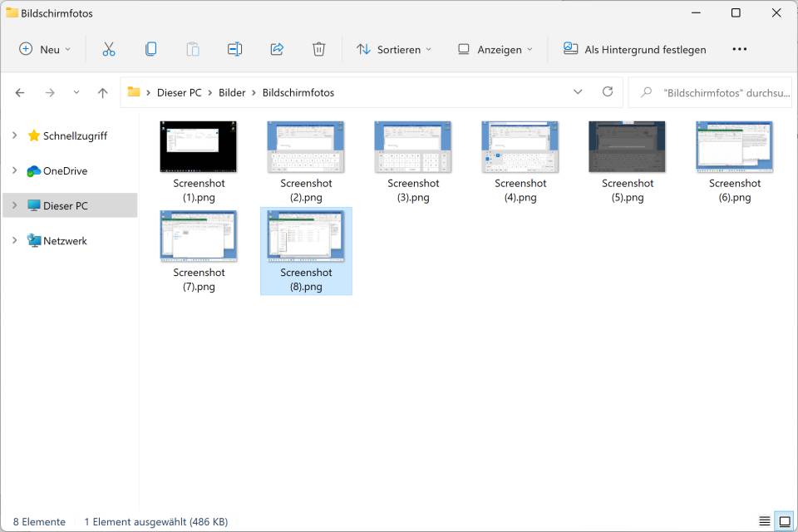Open the Neu dropdown menu

pos(46,49)
